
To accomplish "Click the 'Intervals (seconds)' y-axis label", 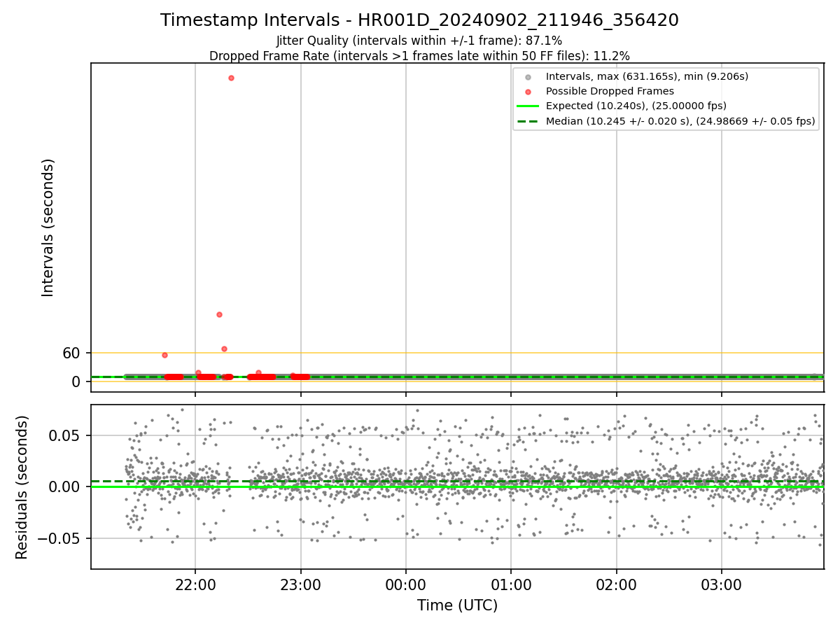I will coord(48,227).
